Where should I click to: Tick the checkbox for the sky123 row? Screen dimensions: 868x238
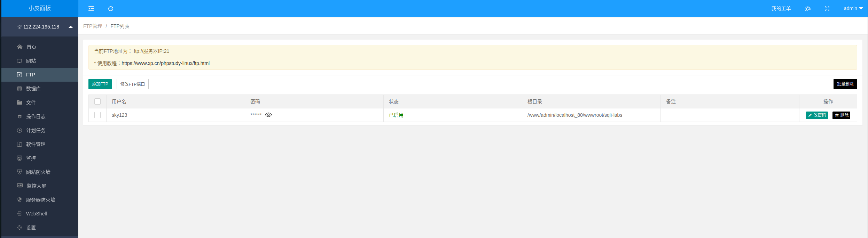(97, 115)
